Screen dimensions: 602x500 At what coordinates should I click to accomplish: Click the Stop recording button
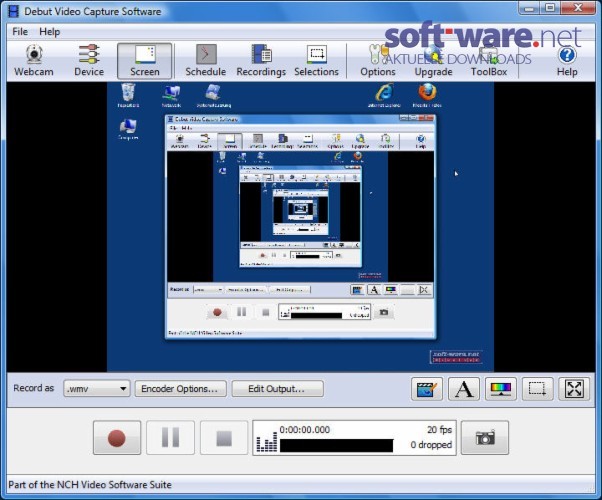[224, 438]
